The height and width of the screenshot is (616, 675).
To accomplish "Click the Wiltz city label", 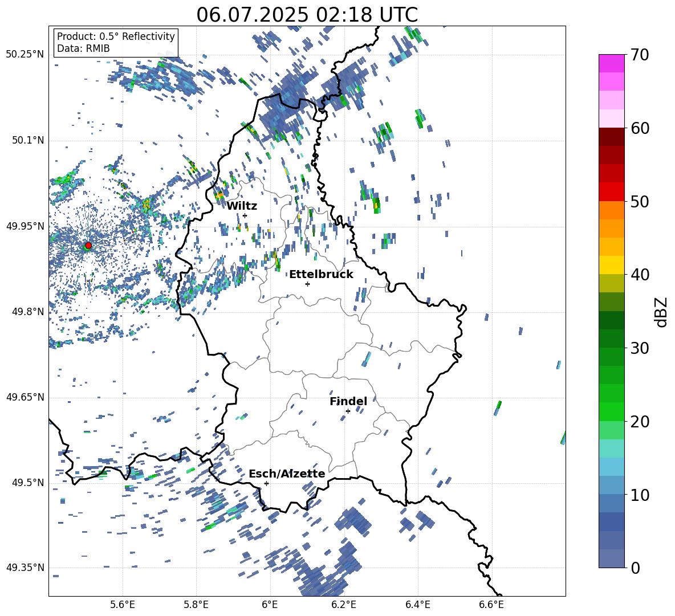I will coord(242,206).
